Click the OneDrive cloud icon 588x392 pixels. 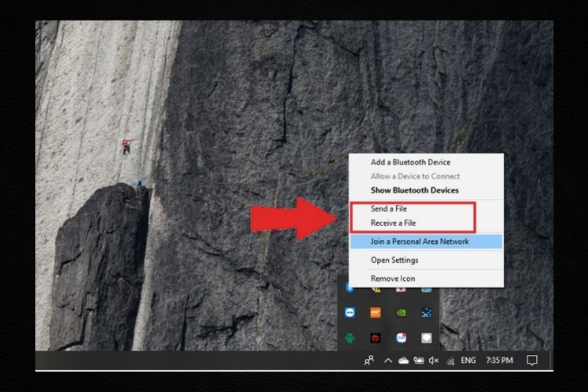coord(404,361)
